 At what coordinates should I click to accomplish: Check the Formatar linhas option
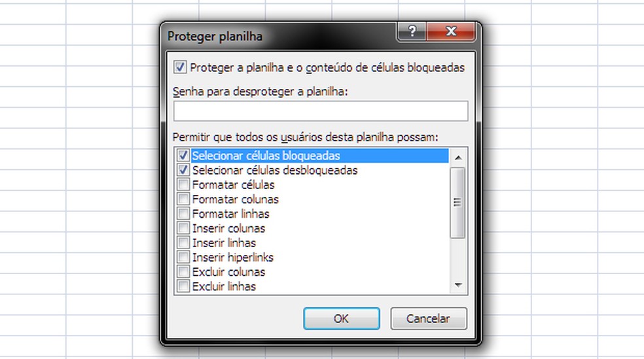[183, 214]
